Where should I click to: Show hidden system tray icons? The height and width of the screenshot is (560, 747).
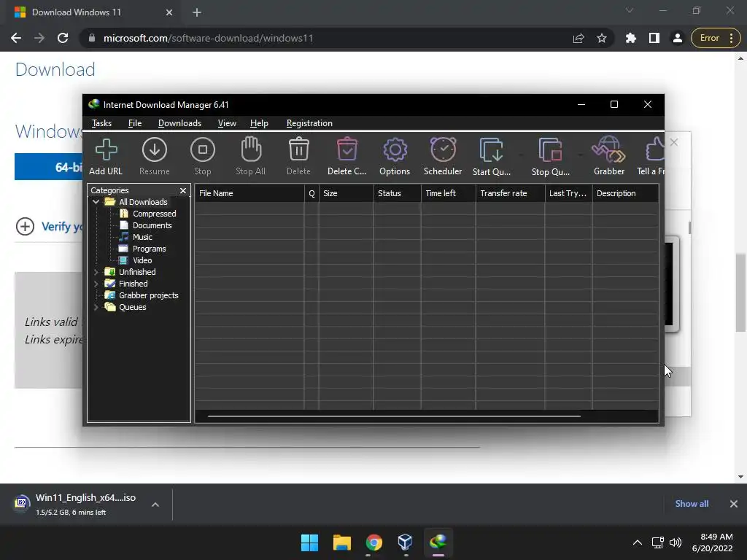(638, 542)
